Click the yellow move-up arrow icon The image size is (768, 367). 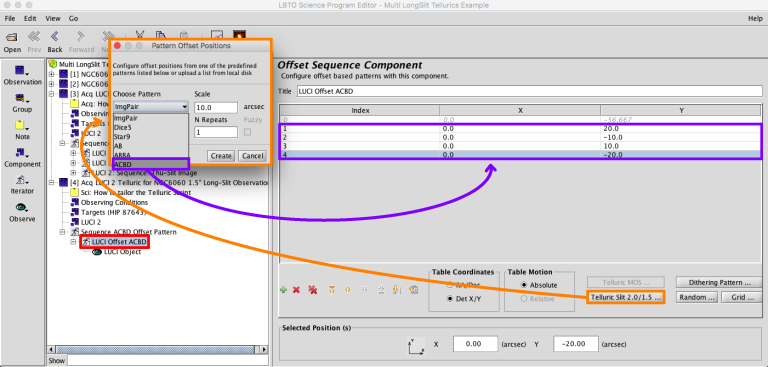tap(348, 290)
